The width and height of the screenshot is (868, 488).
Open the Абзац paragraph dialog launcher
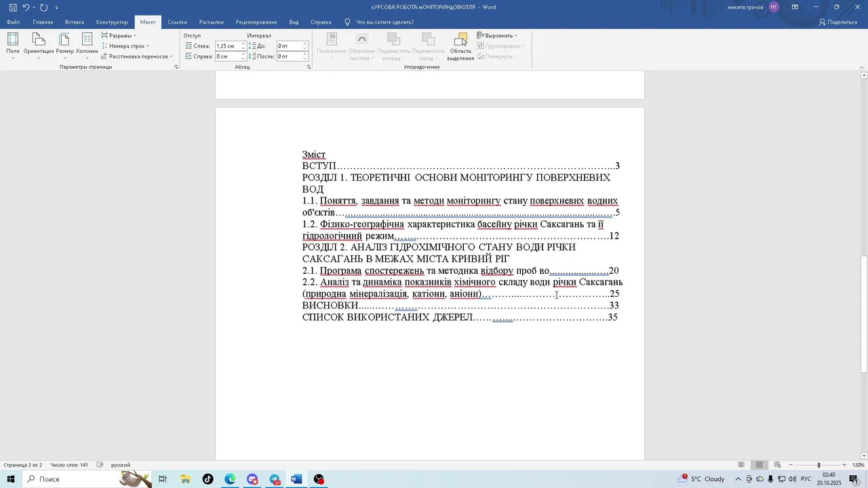[309, 67]
